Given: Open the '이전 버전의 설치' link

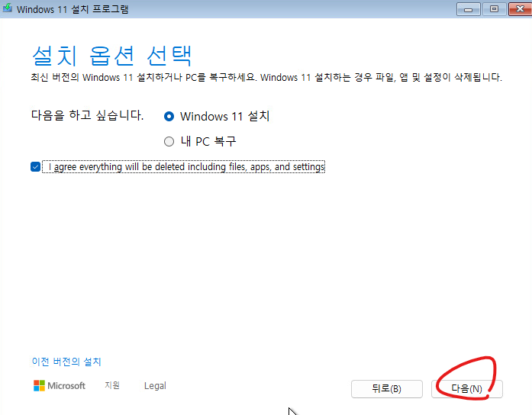Looking at the screenshot, I should 66,362.
